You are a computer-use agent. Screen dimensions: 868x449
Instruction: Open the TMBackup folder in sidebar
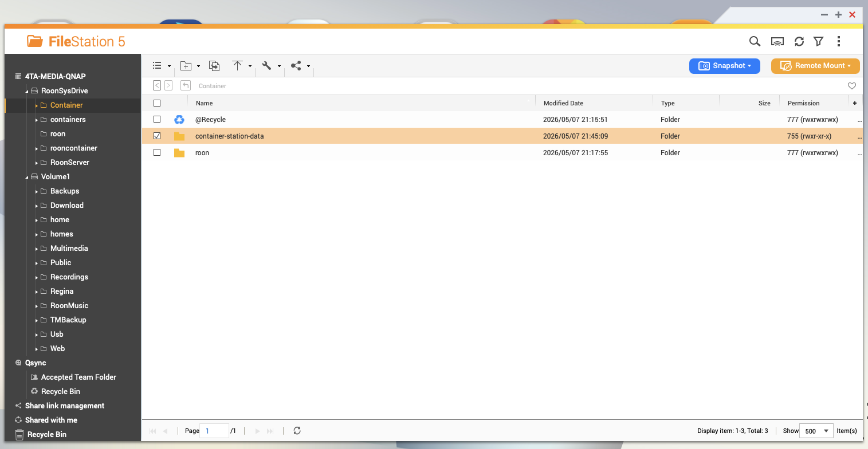point(68,320)
